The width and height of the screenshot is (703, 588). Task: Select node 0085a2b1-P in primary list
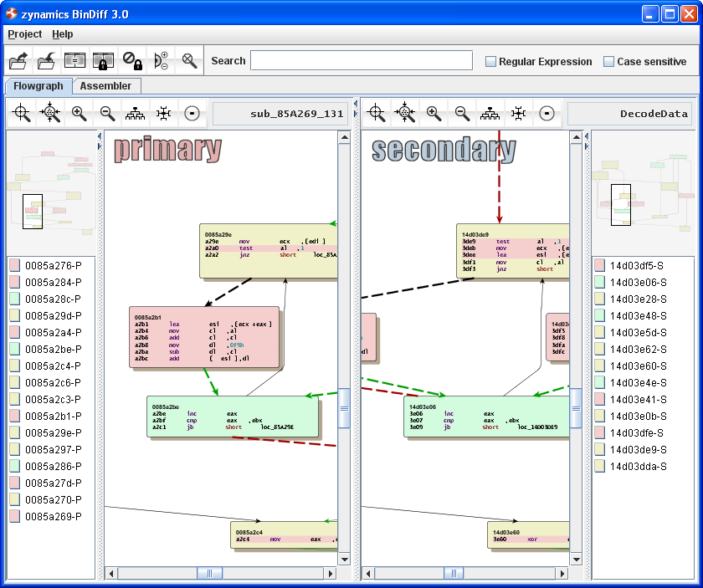pyautogui.click(x=52, y=416)
